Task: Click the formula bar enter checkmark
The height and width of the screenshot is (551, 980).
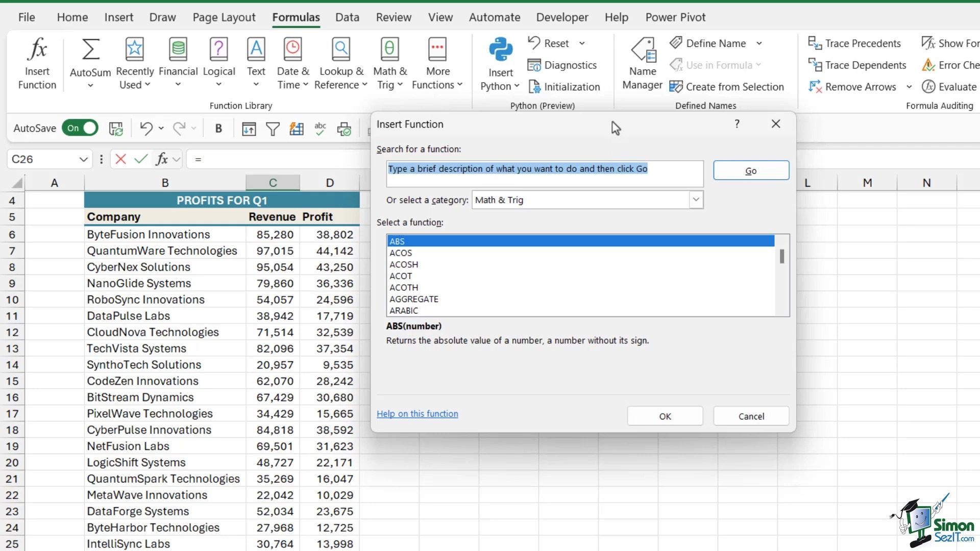Action: pos(141,159)
